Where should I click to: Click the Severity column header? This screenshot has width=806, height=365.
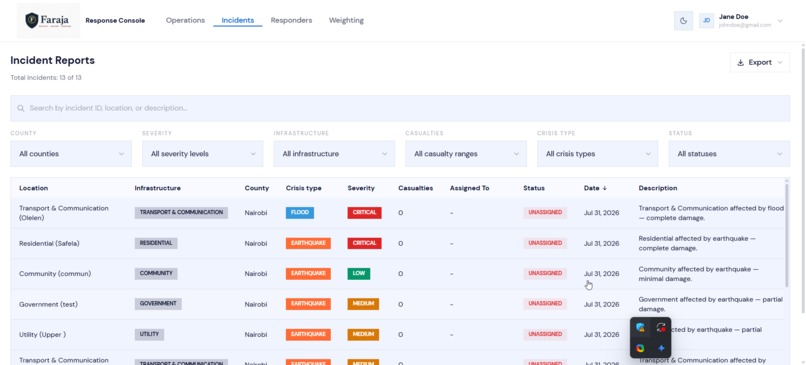(x=361, y=188)
